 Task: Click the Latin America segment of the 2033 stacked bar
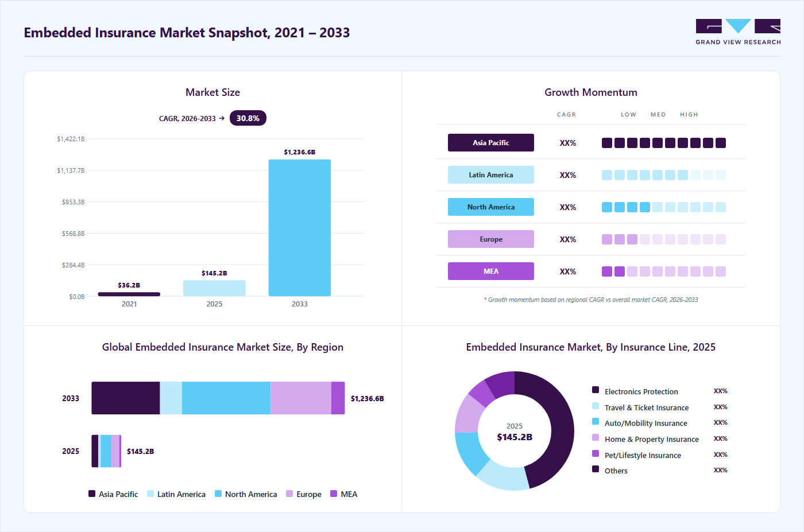(x=171, y=398)
